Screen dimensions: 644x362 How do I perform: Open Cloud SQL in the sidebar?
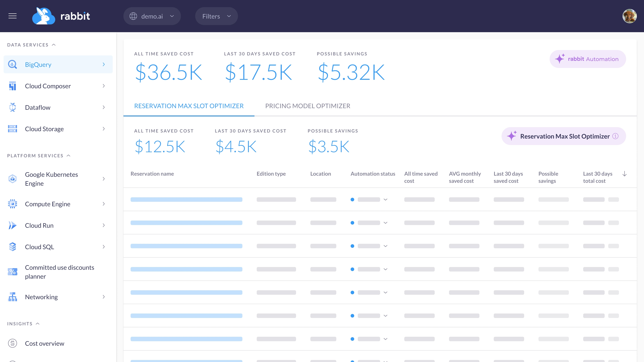click(58, 247)
